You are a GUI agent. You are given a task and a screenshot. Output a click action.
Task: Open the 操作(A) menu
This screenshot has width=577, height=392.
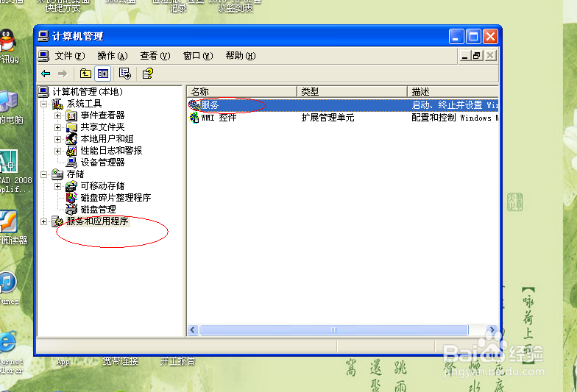(x=112, y=56)
